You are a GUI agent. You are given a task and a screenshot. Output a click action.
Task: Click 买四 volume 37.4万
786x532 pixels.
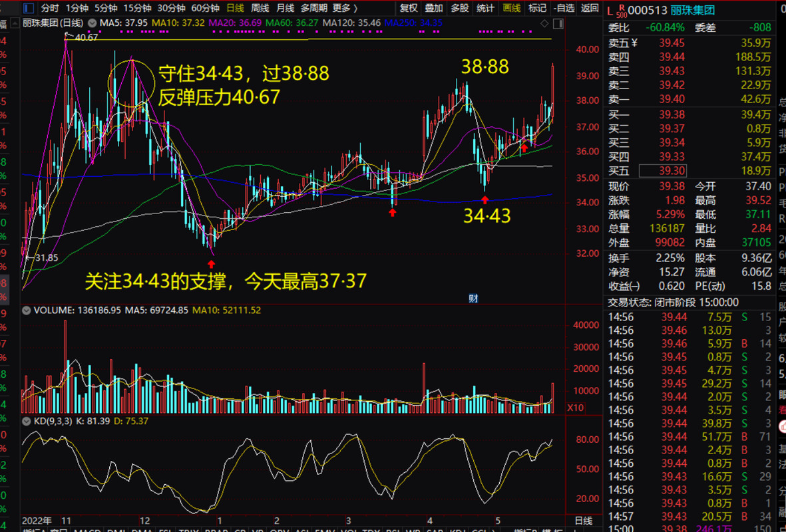click(x=756, y=157)
